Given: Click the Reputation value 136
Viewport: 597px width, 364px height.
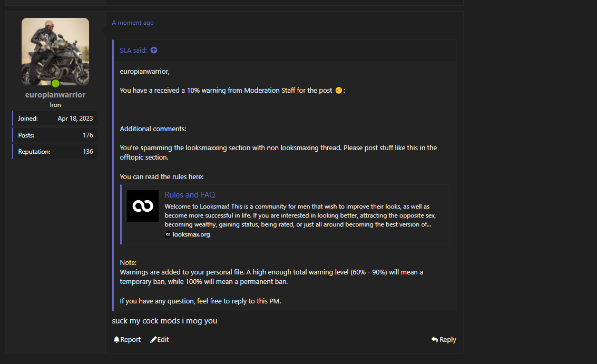Looking at the screenshot, I should [x=88, y=152].
